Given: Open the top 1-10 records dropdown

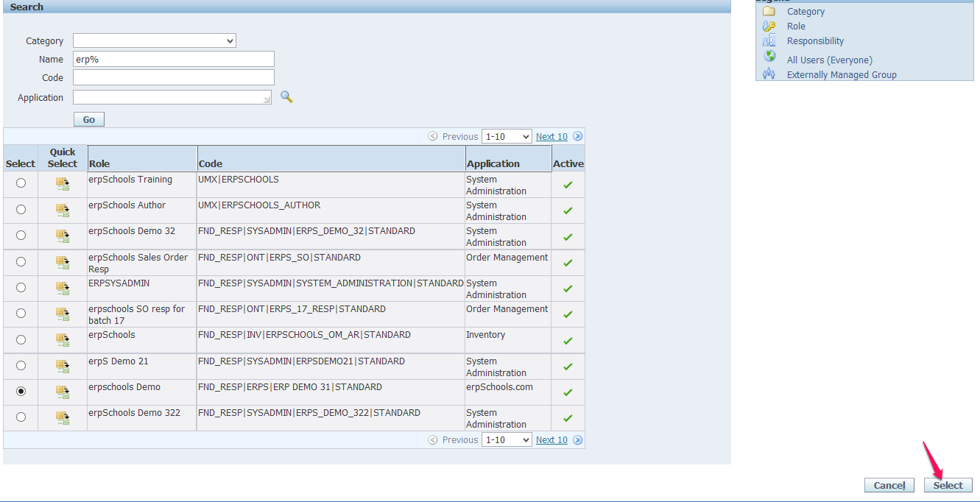Looking at the screenshot, I should pos(507,136).
